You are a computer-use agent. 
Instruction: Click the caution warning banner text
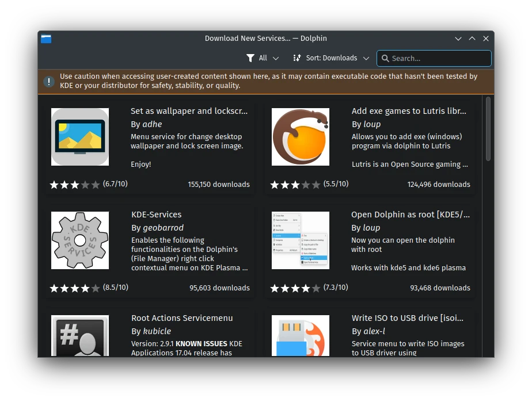269,81
